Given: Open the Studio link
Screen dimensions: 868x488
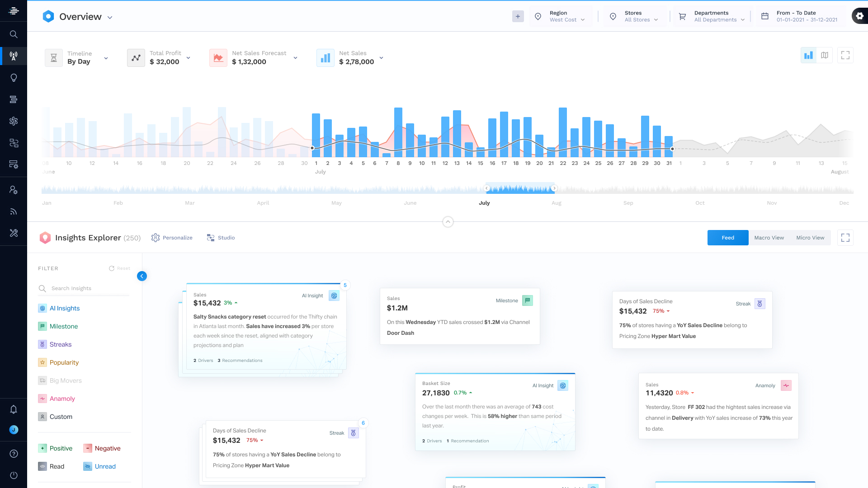Looking at the screenshot, I should 221,238.
